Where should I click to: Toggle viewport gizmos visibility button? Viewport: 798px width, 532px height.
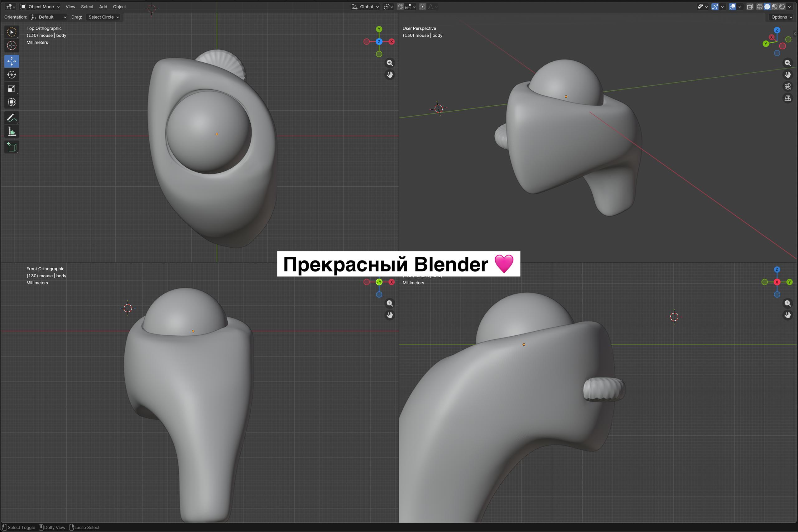pos(714,7)
